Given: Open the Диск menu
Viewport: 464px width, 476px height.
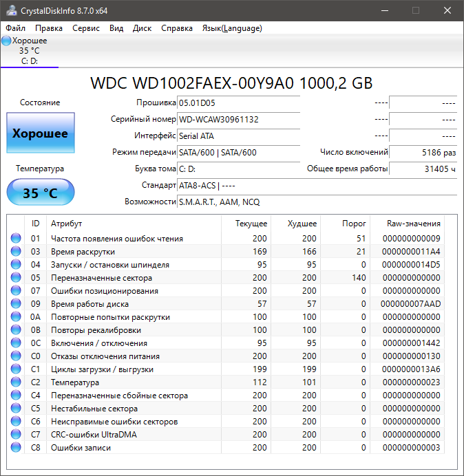Looking at the screenshot, I should click(x=143, y=28).
